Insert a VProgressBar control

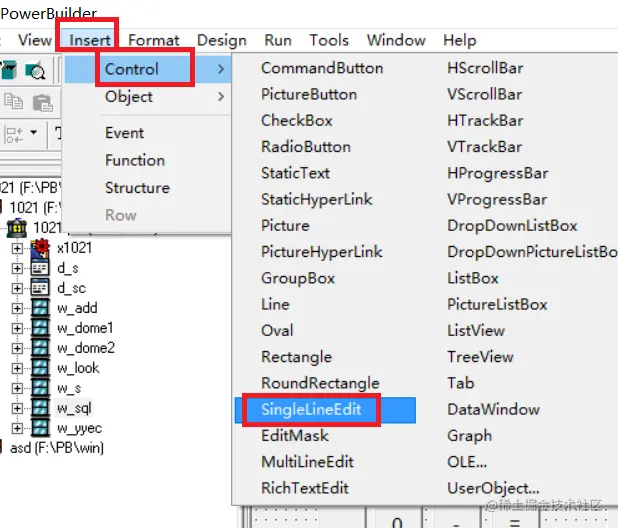pos(497,199)
